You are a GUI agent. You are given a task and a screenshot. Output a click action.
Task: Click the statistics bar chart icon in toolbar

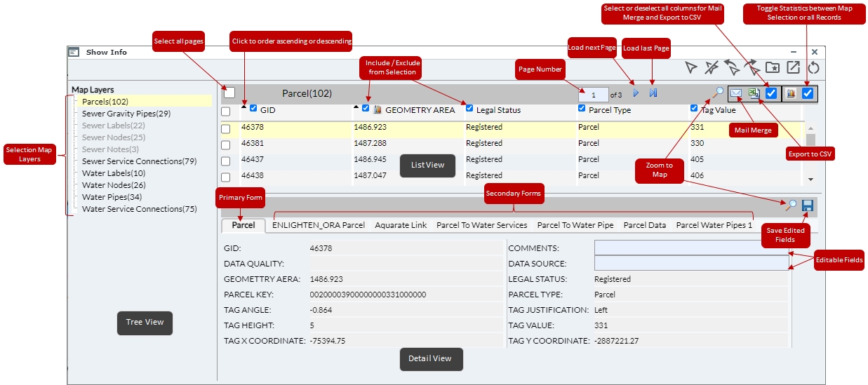[791, 93]
